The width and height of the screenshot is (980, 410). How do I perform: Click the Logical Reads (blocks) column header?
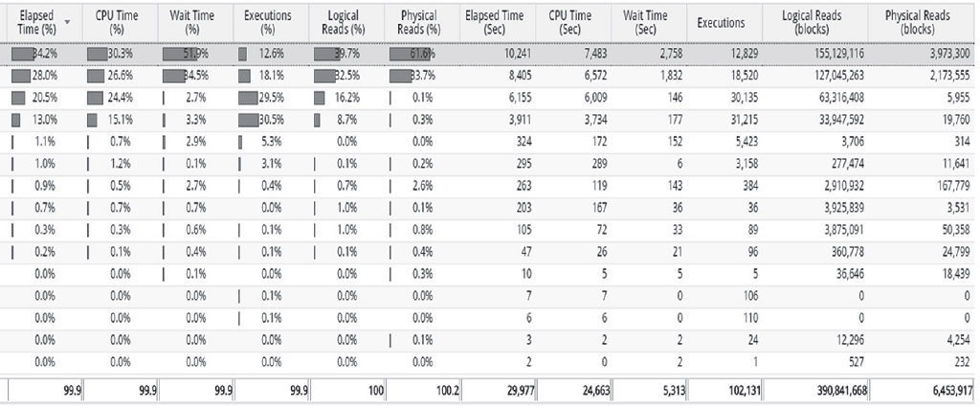814,24
